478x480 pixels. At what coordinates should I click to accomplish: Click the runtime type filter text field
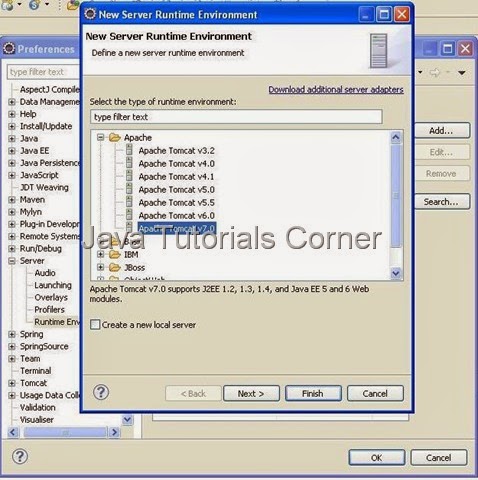pos(236,117)
